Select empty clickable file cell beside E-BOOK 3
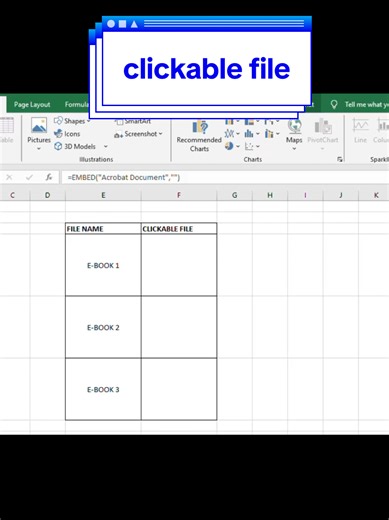Viewport: 389px width, 520px height. 179,389
